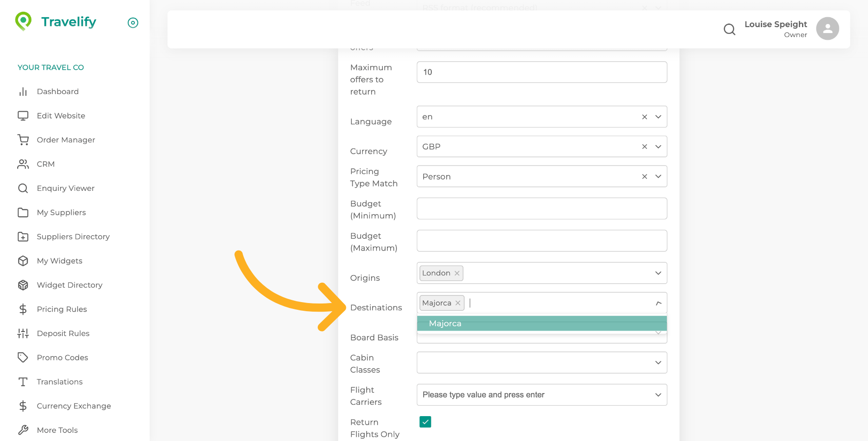Clear the Language selection
The width and height of the screenshot is (868, 441).
coord(644,117)
